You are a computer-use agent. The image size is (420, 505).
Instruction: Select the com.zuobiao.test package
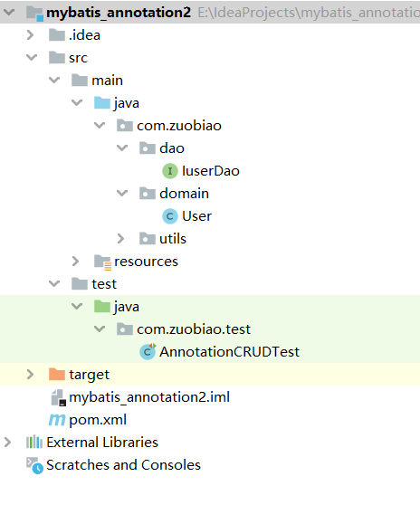pyautogui.click(x=194, y=329)
